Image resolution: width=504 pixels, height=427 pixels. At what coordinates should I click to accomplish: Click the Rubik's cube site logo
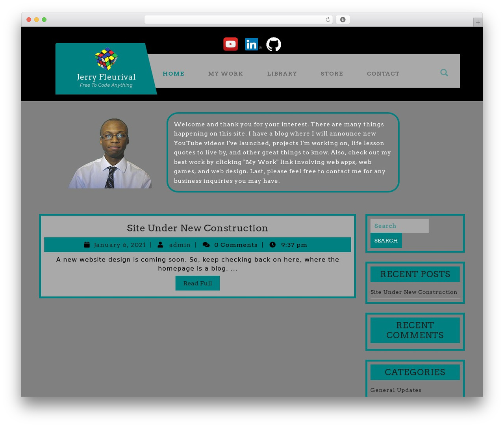pyautogui.click(x=106, y=59)
